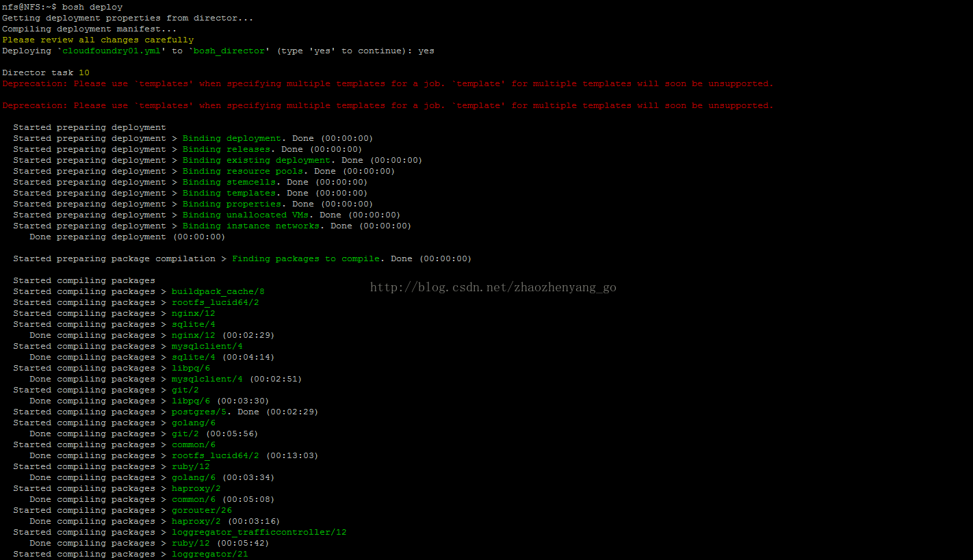Select the 'yes' typed after the continue prompt
The height and width of the screenshot is (560, 973).
[426, 51]
